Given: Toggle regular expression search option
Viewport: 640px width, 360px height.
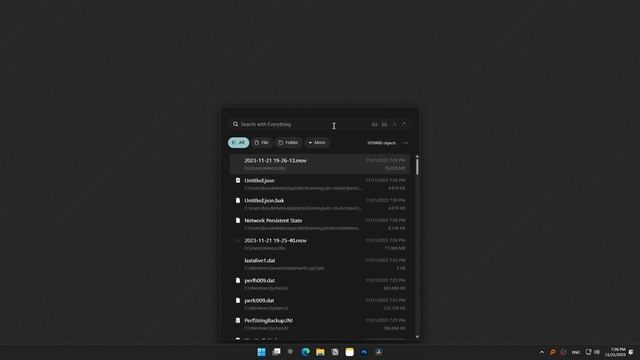Looking at the screenshot, I should click(404, 124).
